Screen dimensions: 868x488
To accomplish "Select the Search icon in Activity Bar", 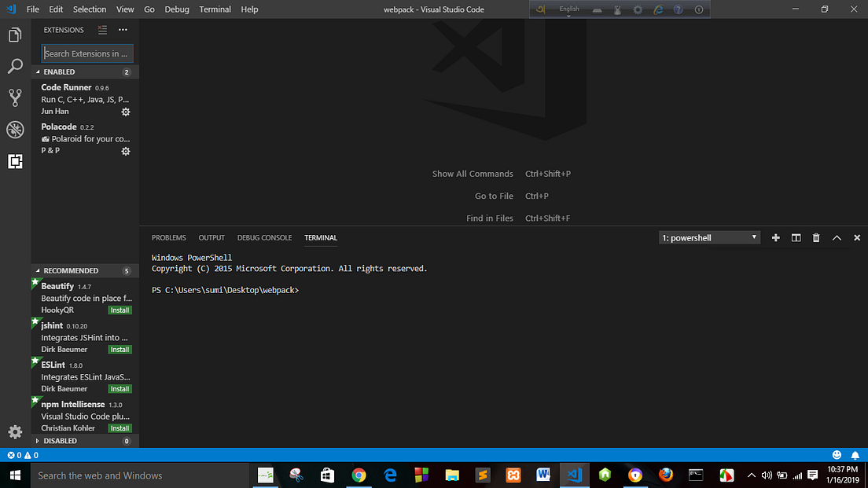I will coord(14,66).
